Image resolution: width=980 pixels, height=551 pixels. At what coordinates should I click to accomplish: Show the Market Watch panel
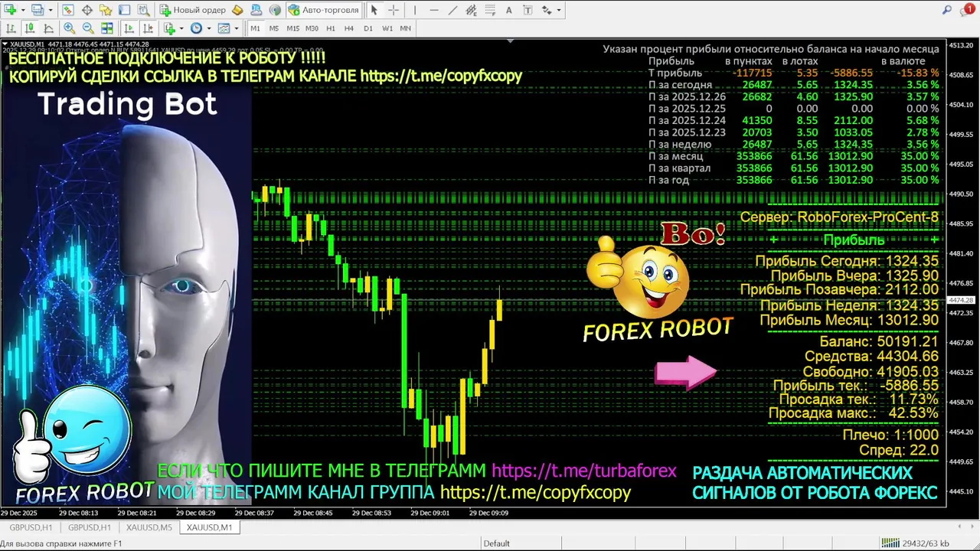[68, 10]
